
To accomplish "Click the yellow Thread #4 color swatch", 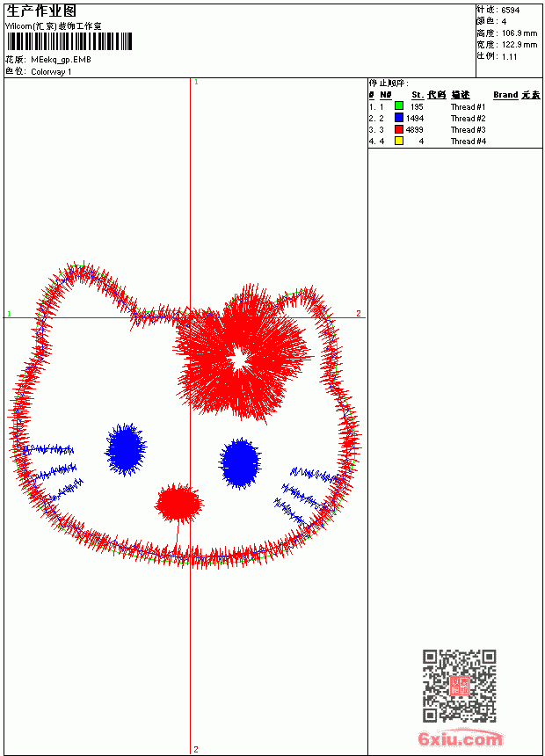I will pyautogui.click(x=399, y=141).
